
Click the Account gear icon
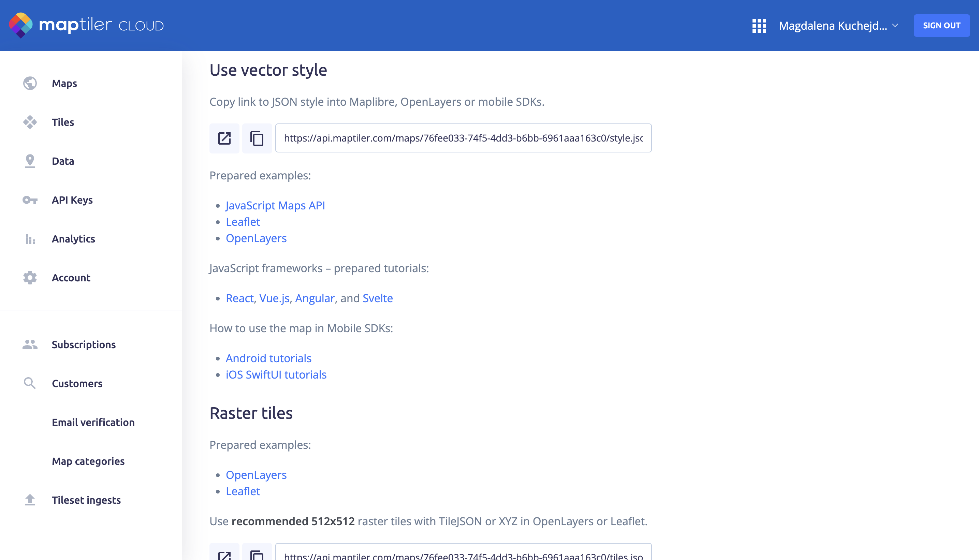[x=30, y=277]
